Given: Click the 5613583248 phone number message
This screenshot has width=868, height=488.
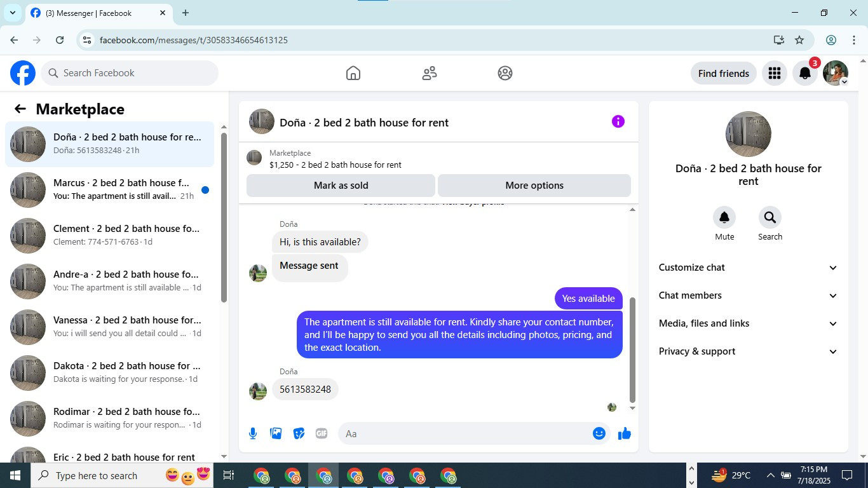Looking at the screenshot, I should (x=305, y=389).
